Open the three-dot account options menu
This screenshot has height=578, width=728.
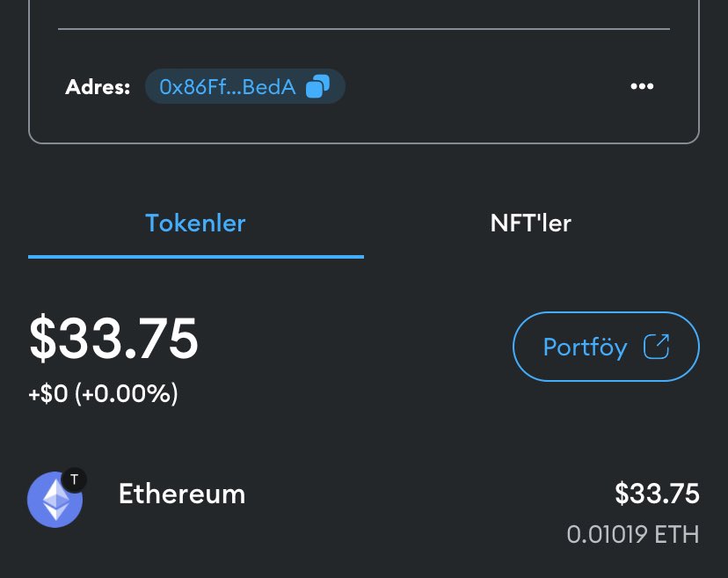tap(642, 86)
